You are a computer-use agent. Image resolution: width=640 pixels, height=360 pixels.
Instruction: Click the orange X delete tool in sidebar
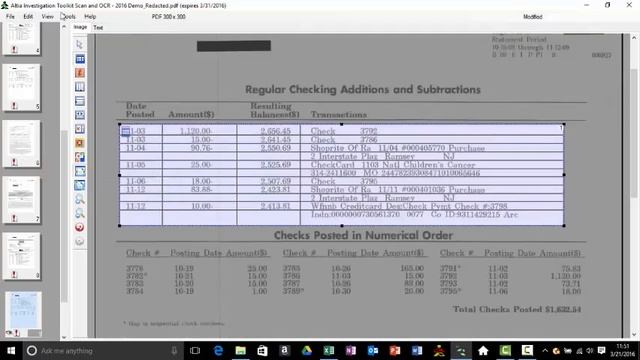(80, 143)
